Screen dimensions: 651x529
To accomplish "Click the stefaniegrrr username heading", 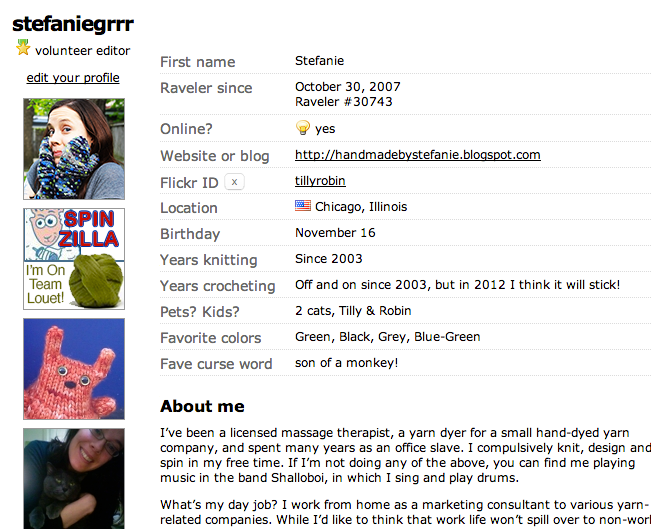I will (x=73, y=24).
